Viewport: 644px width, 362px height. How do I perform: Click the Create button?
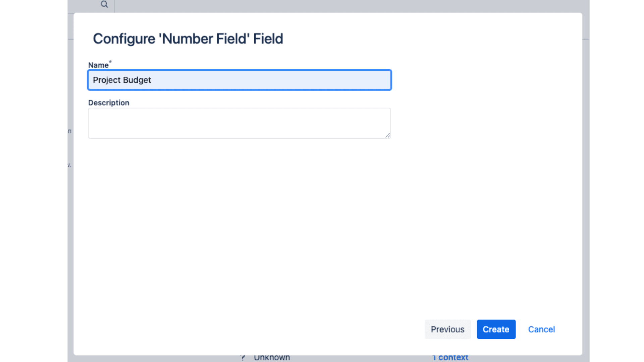click(496, 329)
